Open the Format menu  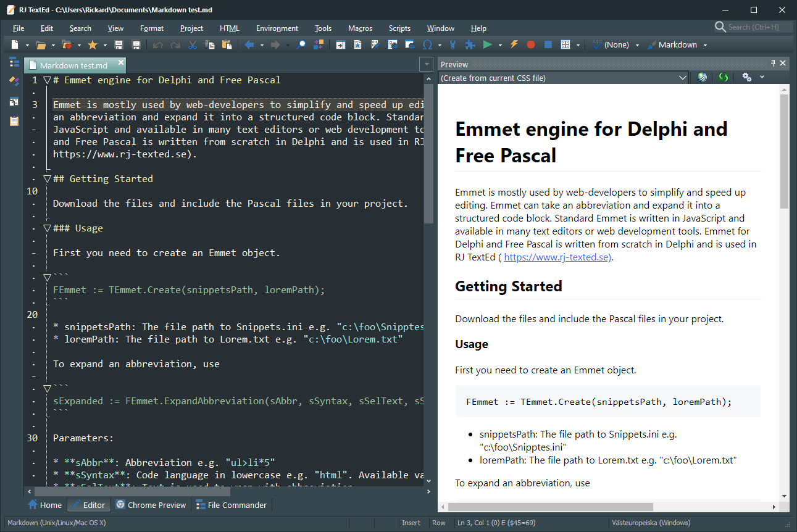pos(152,28)
